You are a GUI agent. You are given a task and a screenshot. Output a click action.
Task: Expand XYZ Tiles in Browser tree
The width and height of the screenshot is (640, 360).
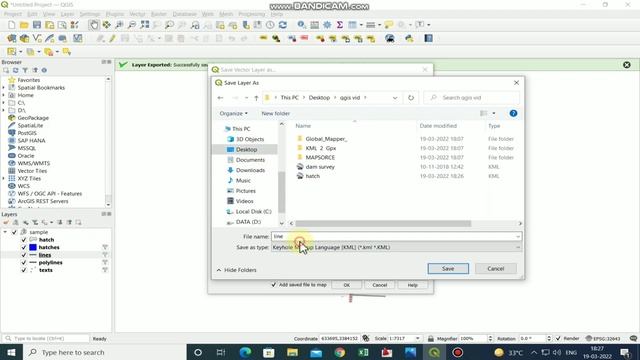pyautogui.click(x=4, y=178)
